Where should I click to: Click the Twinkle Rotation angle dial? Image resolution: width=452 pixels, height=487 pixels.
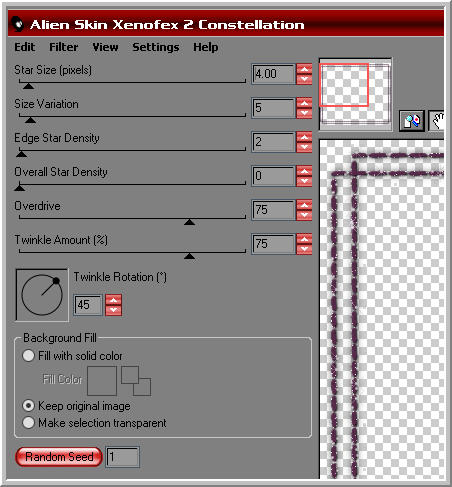42,295
